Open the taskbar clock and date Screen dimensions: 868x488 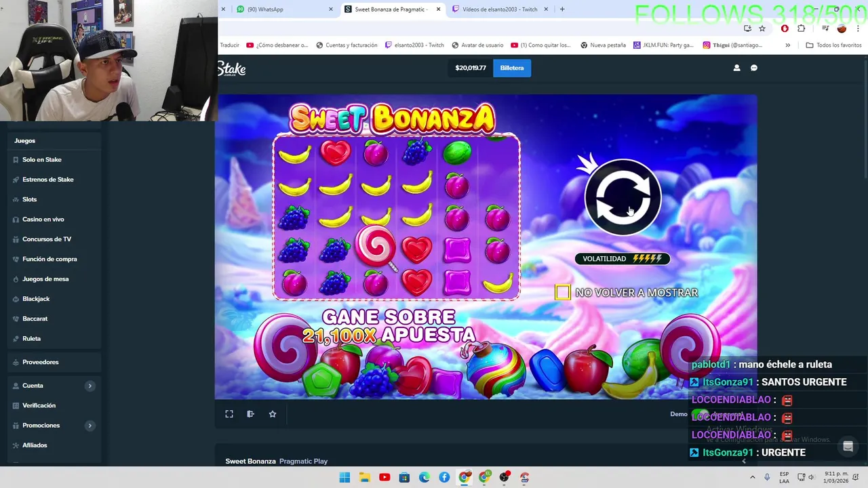pyautogui.click(x=835, y=477)
